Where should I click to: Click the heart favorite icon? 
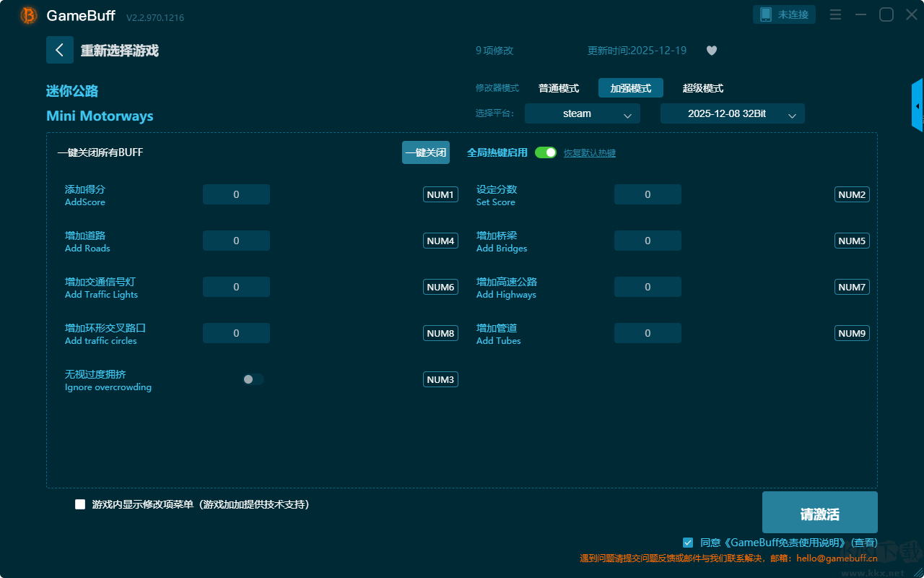tap(711, 51)
